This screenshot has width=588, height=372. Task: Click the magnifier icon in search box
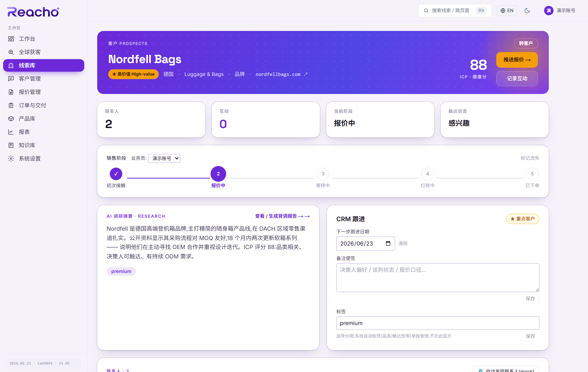[426, 11]
